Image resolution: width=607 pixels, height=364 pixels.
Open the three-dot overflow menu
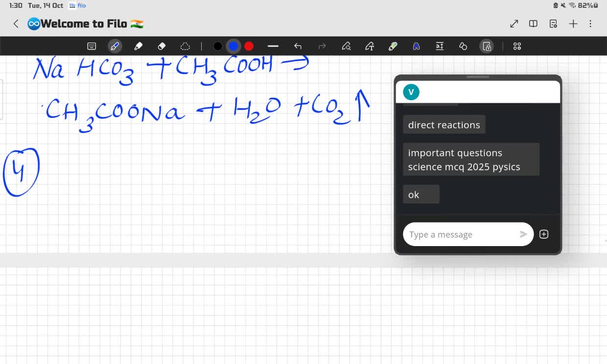[x=590, y=23]
